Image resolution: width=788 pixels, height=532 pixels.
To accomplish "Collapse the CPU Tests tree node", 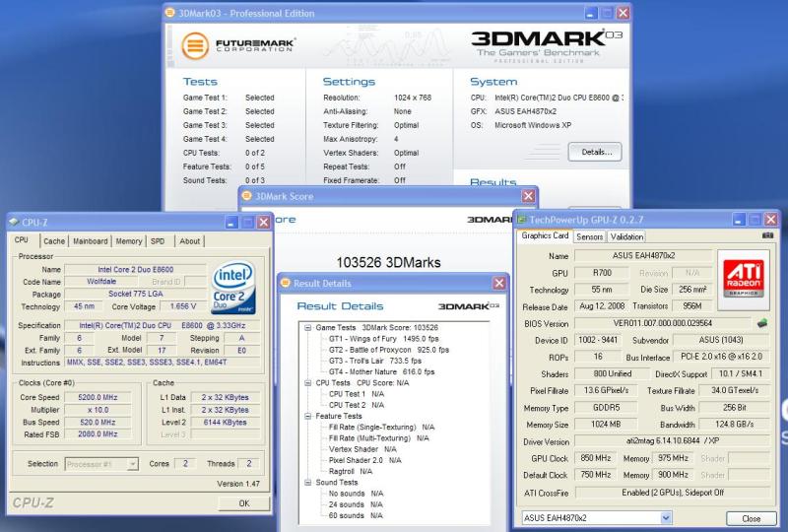I will click(307, 382).
